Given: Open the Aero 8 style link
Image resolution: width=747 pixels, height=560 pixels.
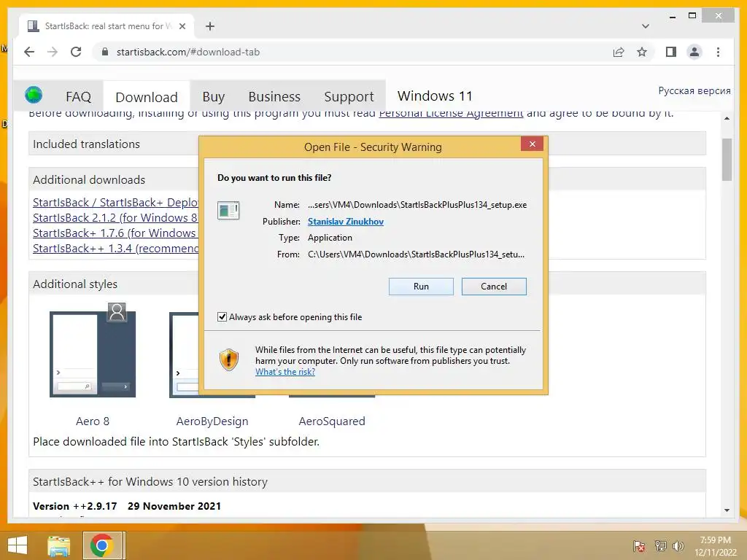Looking at the screenshot, I should (93, 421).
